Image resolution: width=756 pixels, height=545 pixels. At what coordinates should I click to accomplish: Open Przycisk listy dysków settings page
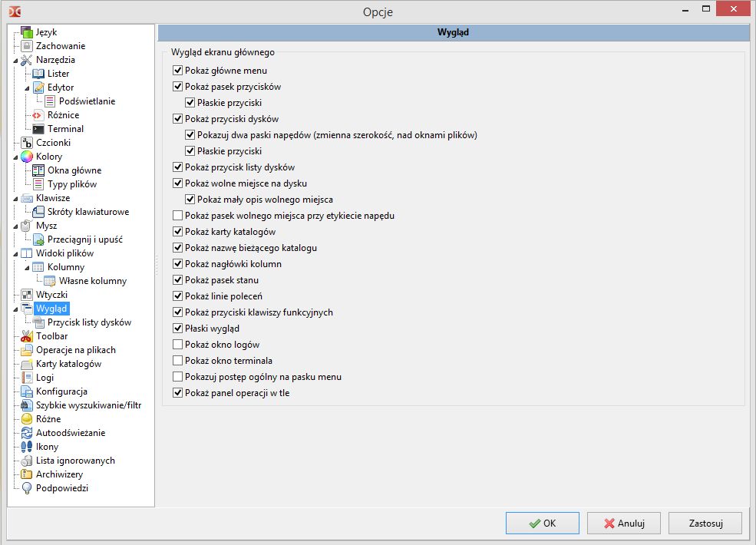tap(89, 322)
